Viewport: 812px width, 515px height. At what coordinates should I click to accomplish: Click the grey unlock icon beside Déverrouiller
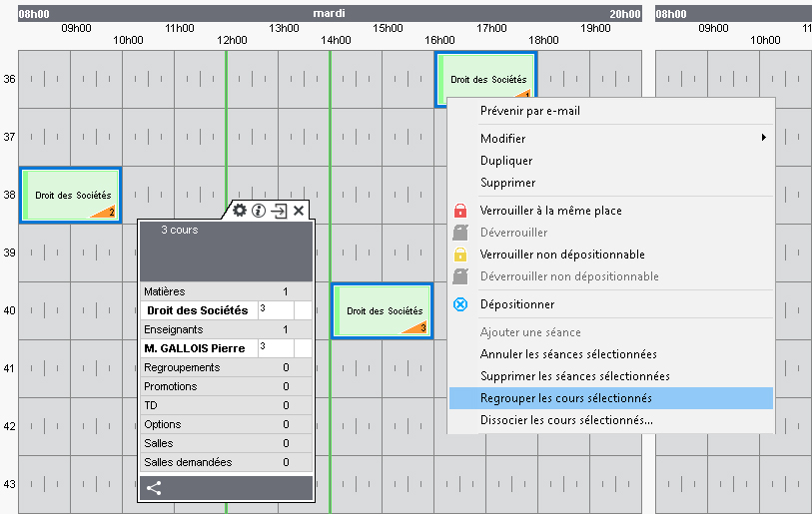[x=460, y=233]
